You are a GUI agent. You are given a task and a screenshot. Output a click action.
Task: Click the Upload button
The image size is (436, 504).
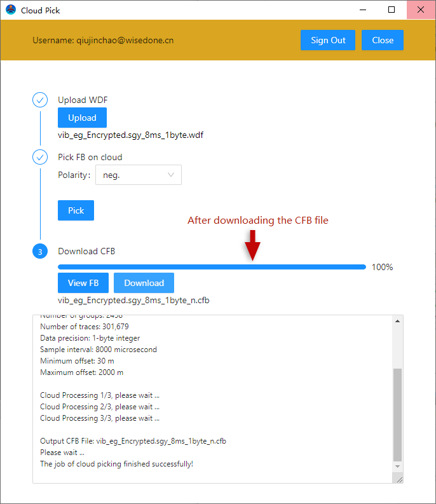point(82,118)
